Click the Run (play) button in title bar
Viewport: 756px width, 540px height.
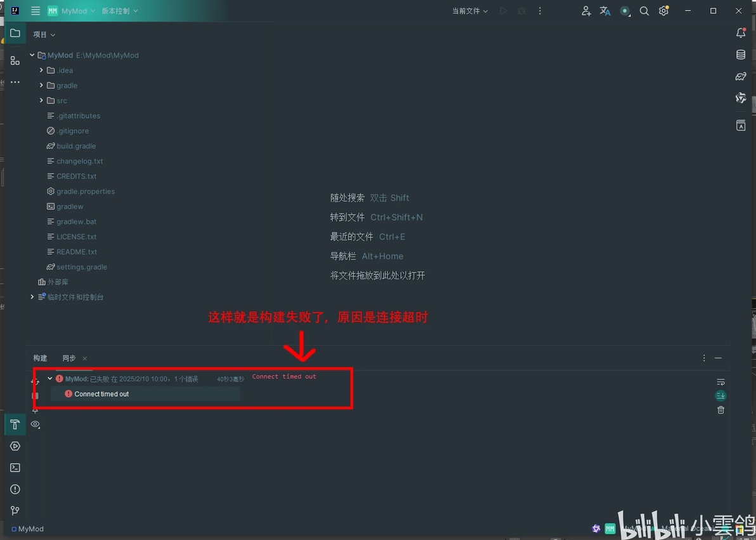(x=504, y=11)
